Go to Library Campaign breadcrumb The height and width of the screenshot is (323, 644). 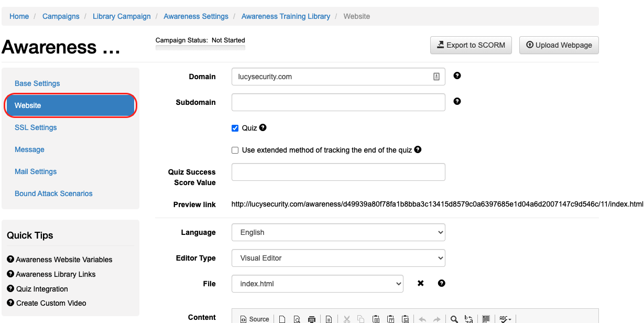122,16
